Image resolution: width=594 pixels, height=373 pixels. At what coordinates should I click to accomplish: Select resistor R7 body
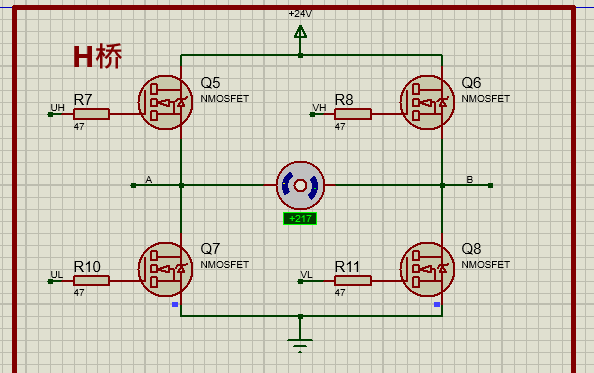91,114
